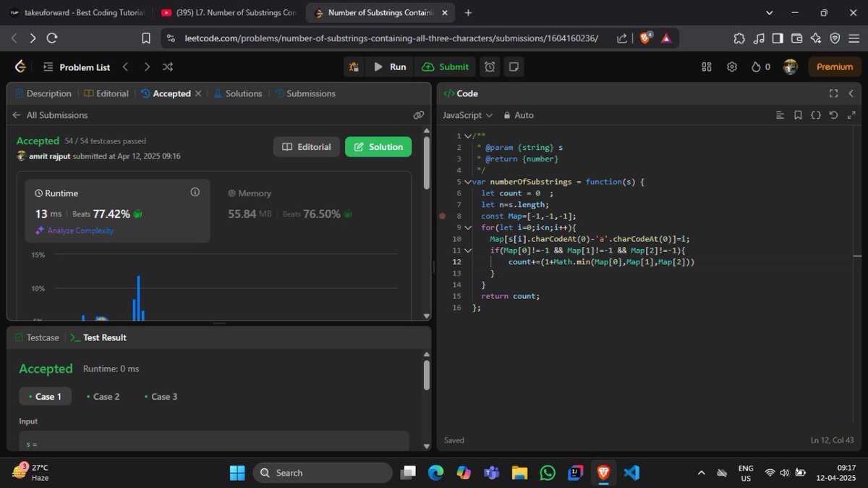Open the Problem List panel
This screenshot has width=868, height=488.
click(x=77, y=67)
